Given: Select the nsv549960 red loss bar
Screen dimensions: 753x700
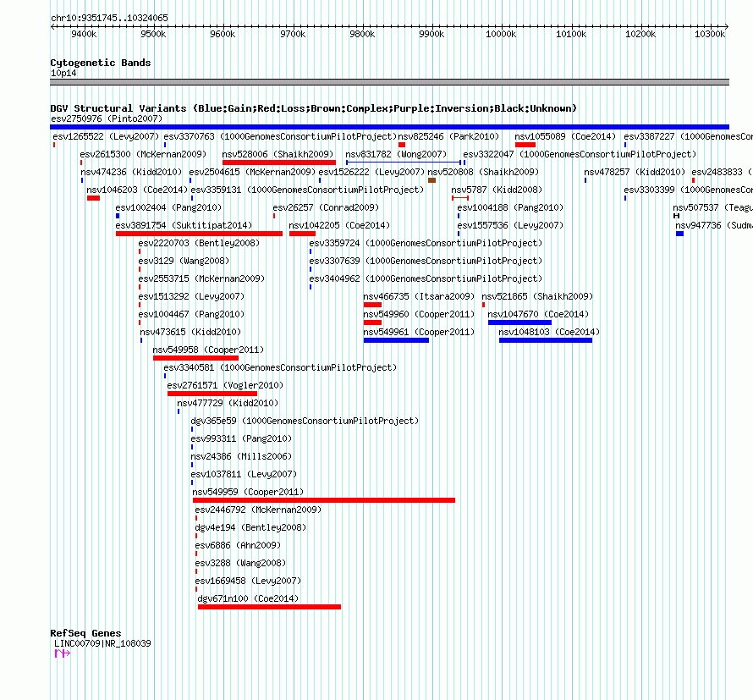Looking at the screenshot, I should (x=372, y=322).
